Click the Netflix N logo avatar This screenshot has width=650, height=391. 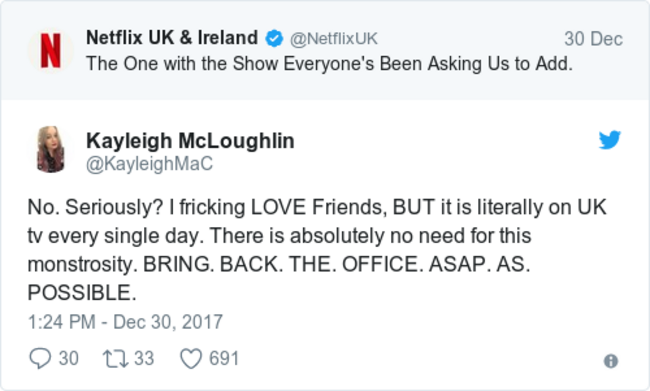pos(51,51)
